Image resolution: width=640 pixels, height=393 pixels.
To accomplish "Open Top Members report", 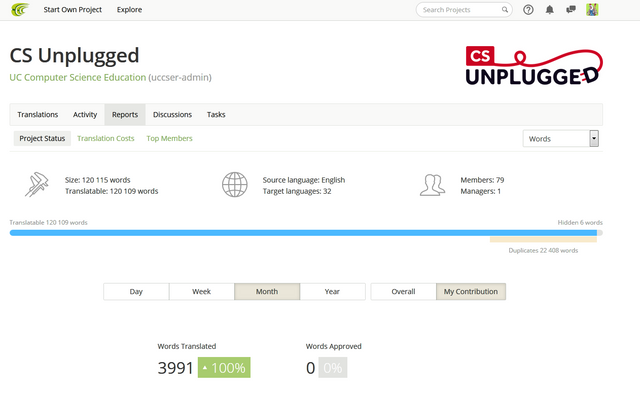I will (x=169, y=138).
